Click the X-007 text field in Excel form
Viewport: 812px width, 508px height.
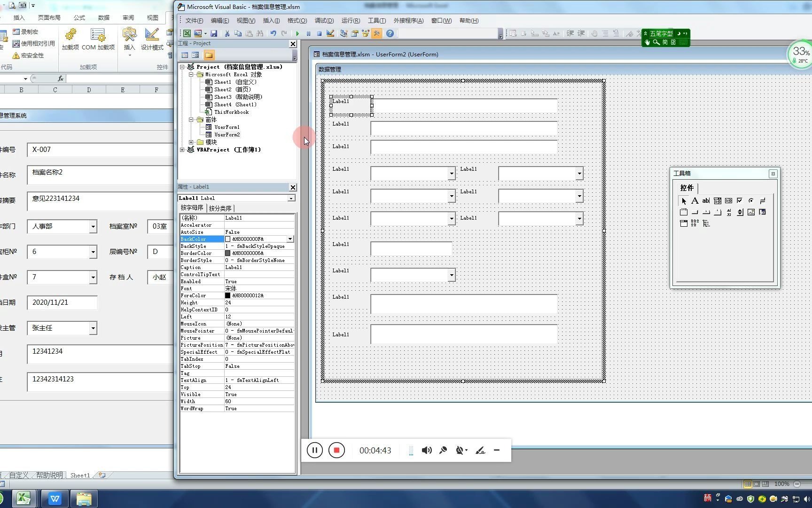tap(101, 150)
